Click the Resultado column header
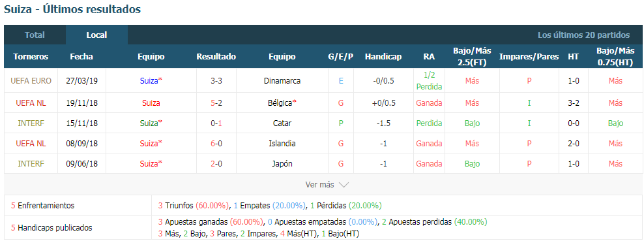The height and width of the screenshot is (241, 644). click(216, 57)
